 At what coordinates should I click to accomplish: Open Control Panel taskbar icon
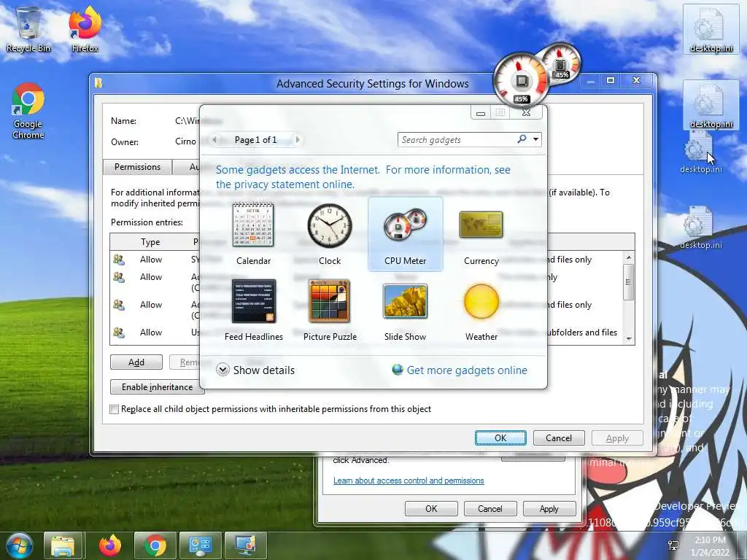pos(200,545)
